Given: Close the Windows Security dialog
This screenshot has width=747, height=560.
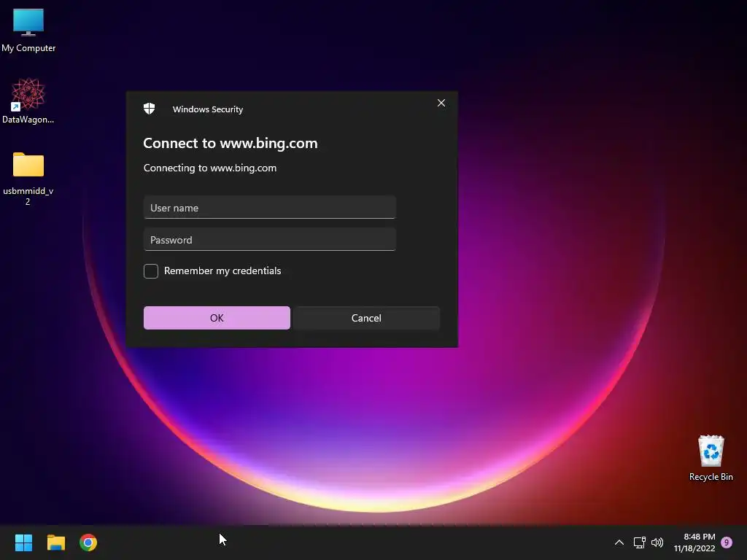Looking at the screenshot, I should tap(441, 103).
